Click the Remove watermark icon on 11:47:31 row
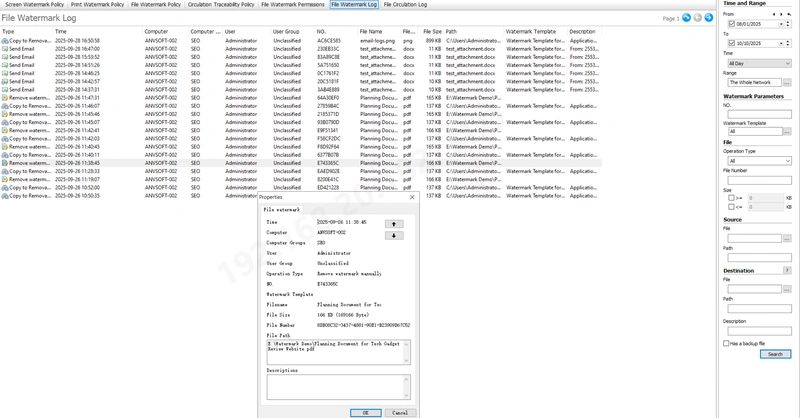 [5, 98]
